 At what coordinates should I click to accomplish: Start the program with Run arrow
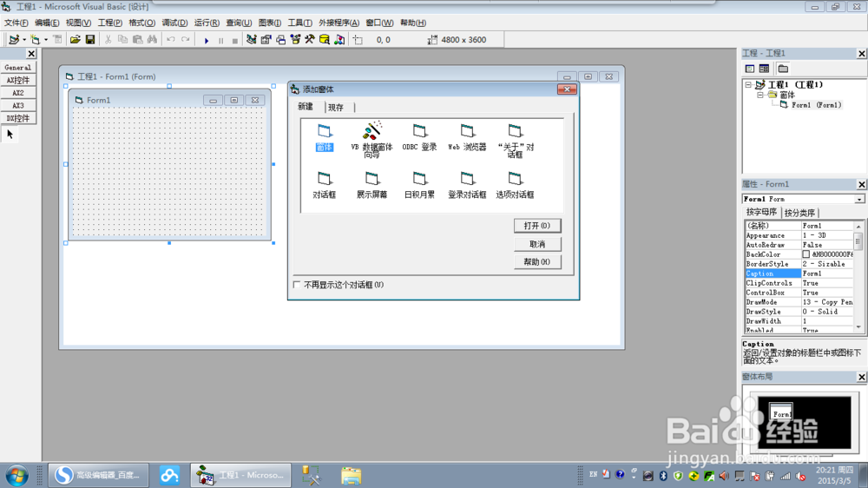(x=206, y=40)
